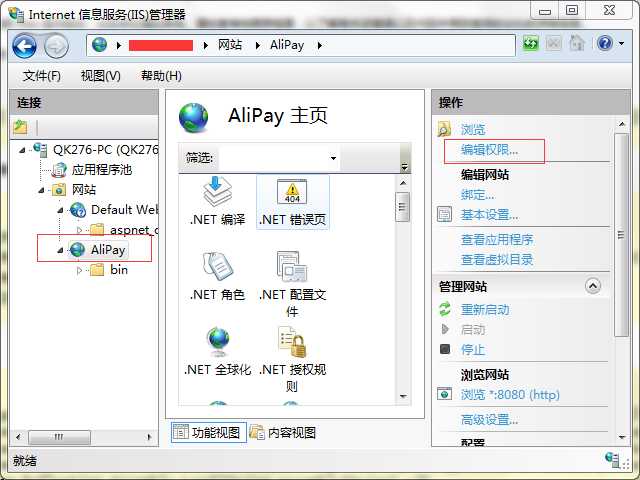Viewport: 640px width, 480px height.
Task: Click the feature list scroll down arrow
Action: (x=403, y=396)
